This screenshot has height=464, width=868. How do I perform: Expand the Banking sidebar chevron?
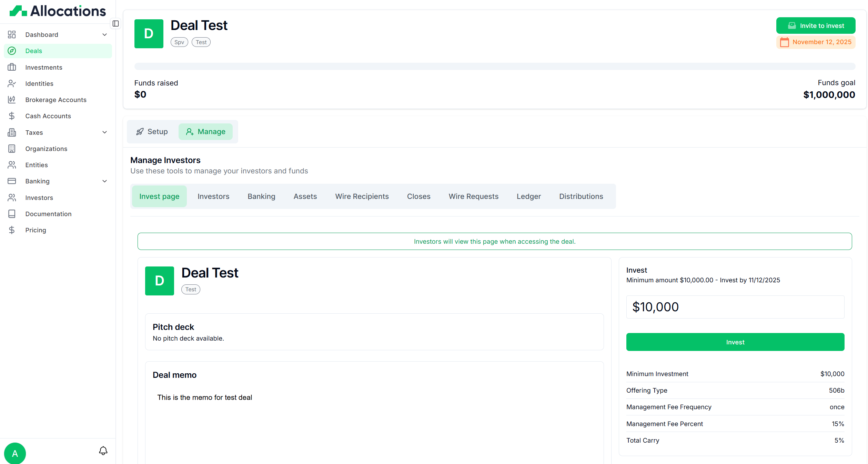click(104, 181)
